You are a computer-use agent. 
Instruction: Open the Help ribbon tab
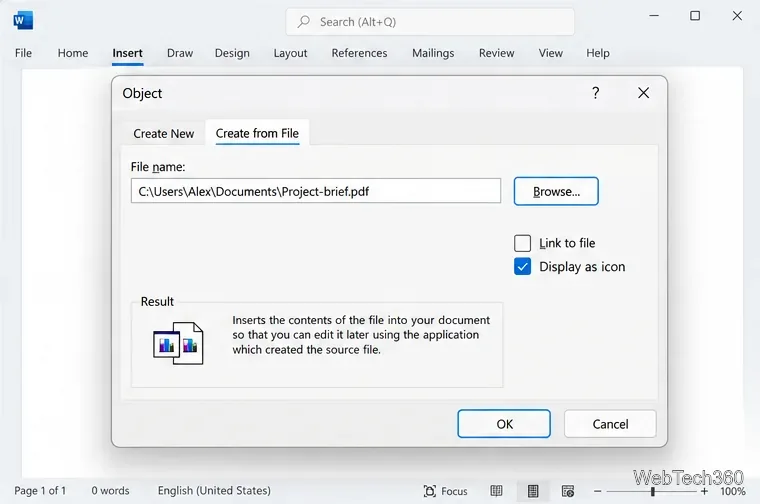point(598,53)
